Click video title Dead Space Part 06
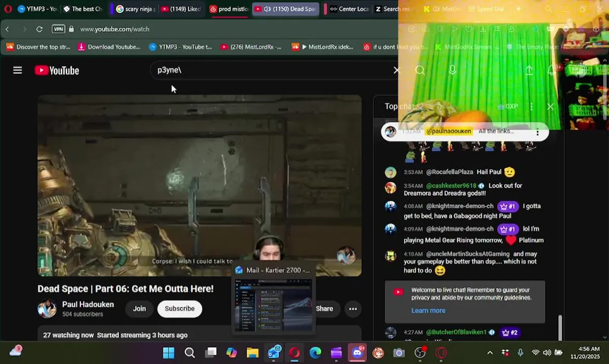Image resolution: width=609 pixels, height=364 pixels. (x=125, y=289)
